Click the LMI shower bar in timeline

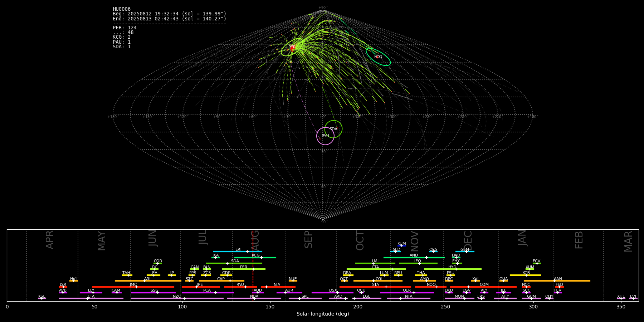pos(375,263)
